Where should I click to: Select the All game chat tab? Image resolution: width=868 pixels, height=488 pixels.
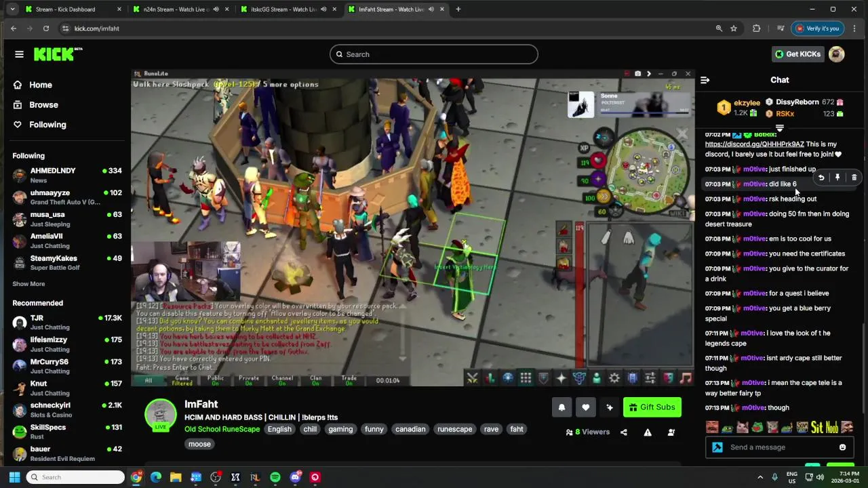pos(149,380)
